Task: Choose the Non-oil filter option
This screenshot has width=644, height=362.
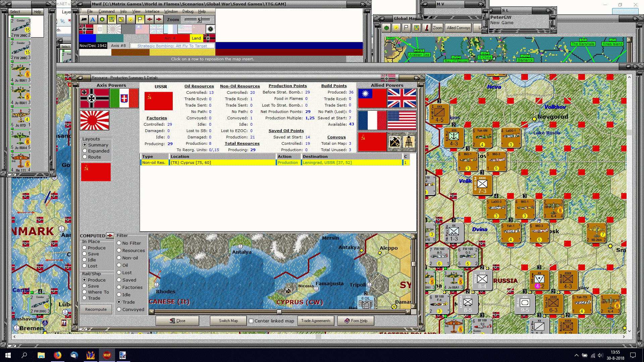Action: 119,258
